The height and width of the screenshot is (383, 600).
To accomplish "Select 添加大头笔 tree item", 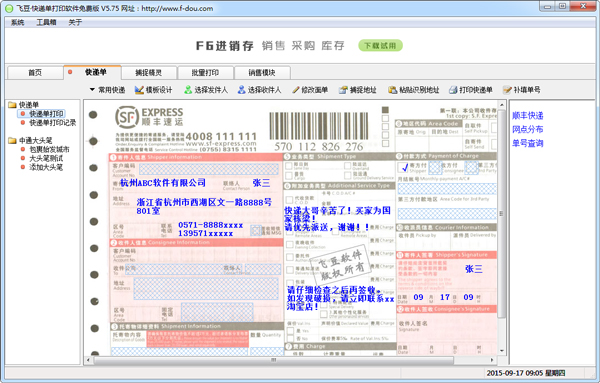I will click(46, 167).
